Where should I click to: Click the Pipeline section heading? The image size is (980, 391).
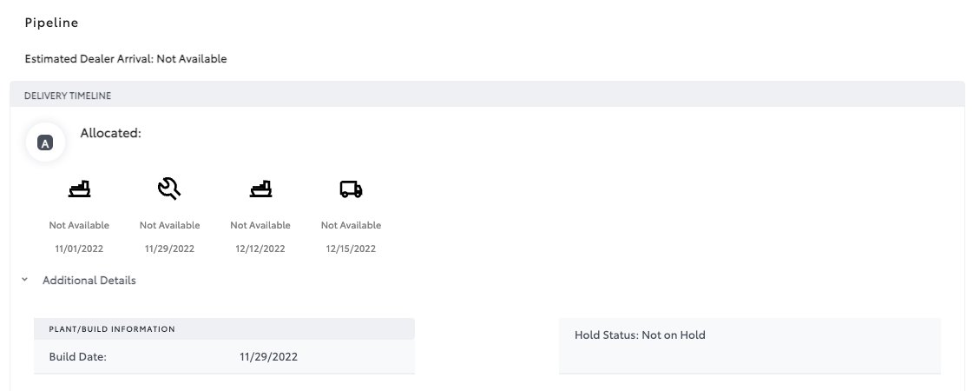click(51, 23)
